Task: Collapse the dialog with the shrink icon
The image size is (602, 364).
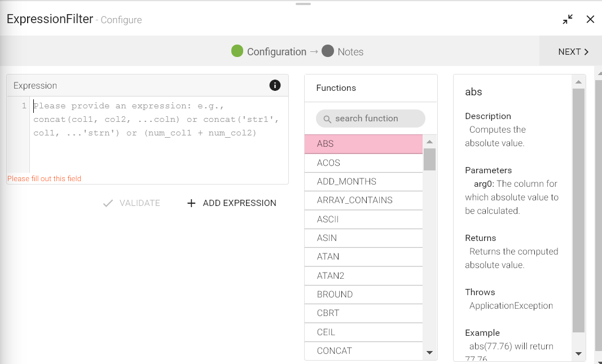Action: 568,19
